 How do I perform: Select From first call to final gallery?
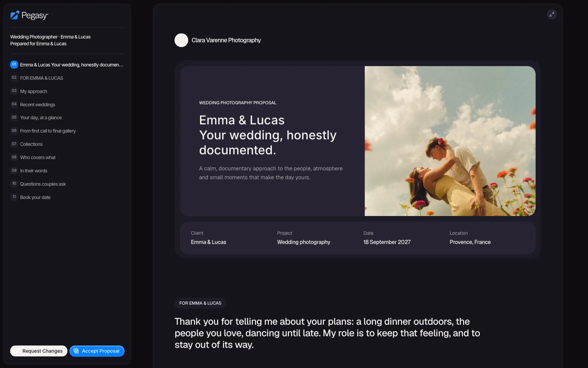tap(67, 131)
